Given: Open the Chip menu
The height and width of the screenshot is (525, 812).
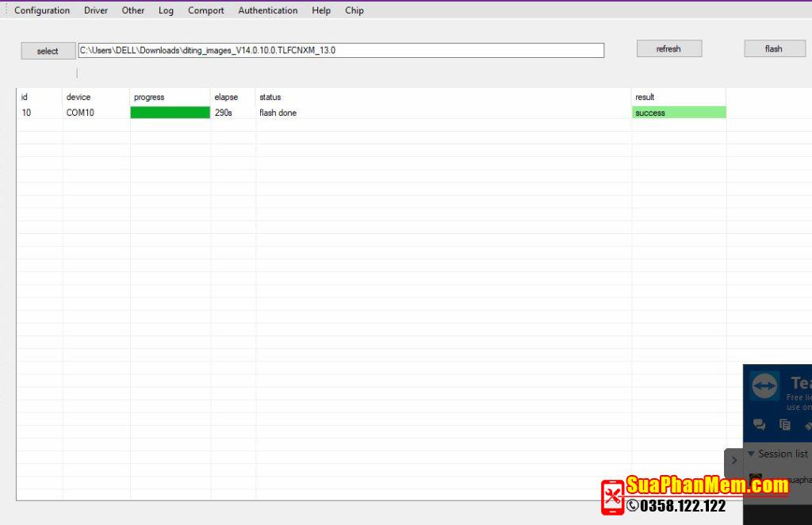Looking at the screenshot, I should tap(354, 10).
